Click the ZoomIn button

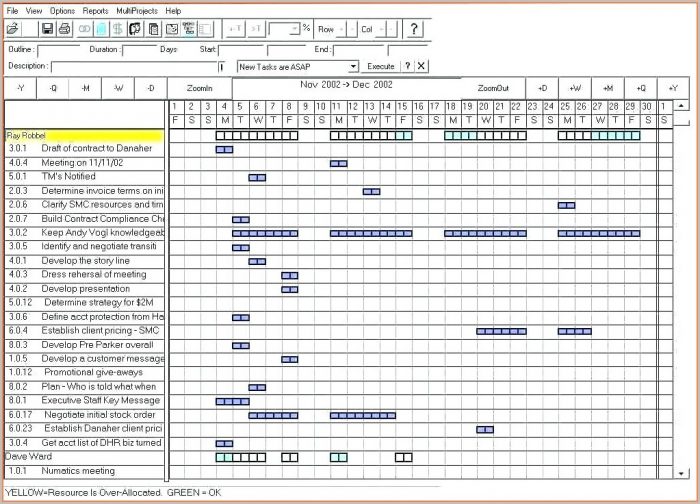tap(200, 88)
